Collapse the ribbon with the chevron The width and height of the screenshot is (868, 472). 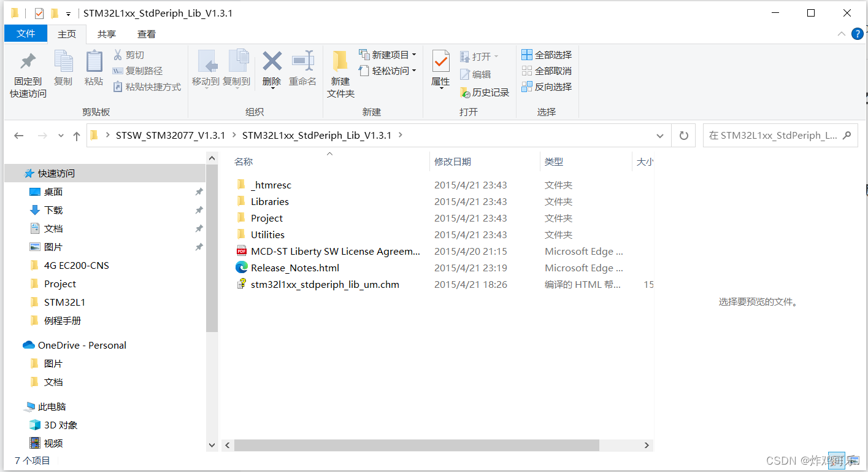[842, 34]
